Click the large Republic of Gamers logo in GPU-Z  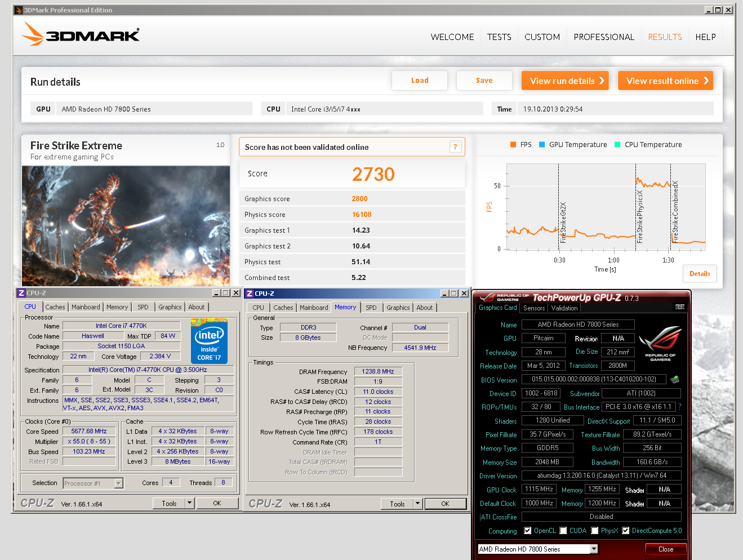coord(660,343)
